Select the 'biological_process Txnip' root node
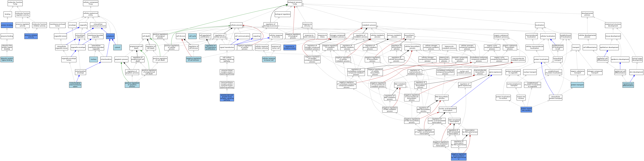Image resolution: width=644 pixels, height=161 pixels. 295,3
